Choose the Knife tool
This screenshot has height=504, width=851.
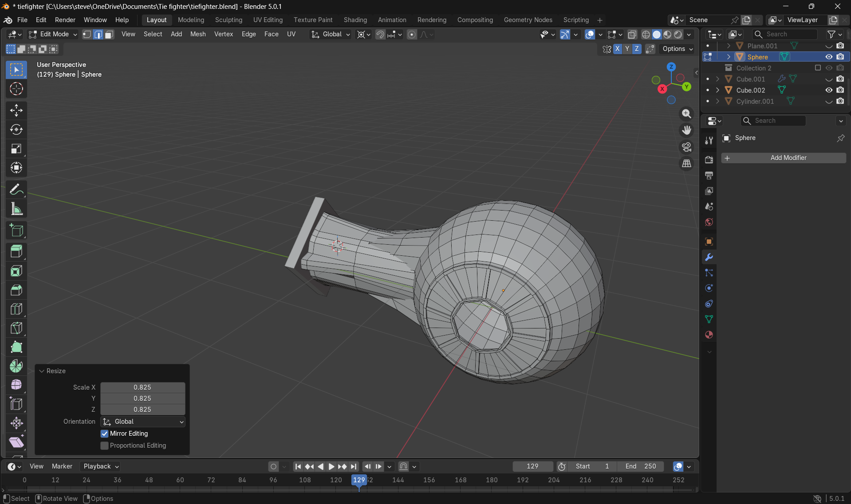[x=16, y=328]
